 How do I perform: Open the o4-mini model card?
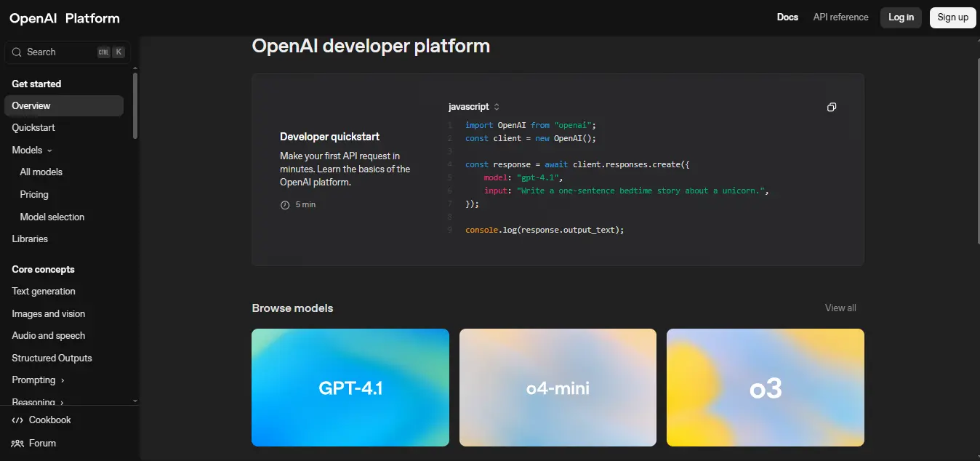(x=558, y=388)
